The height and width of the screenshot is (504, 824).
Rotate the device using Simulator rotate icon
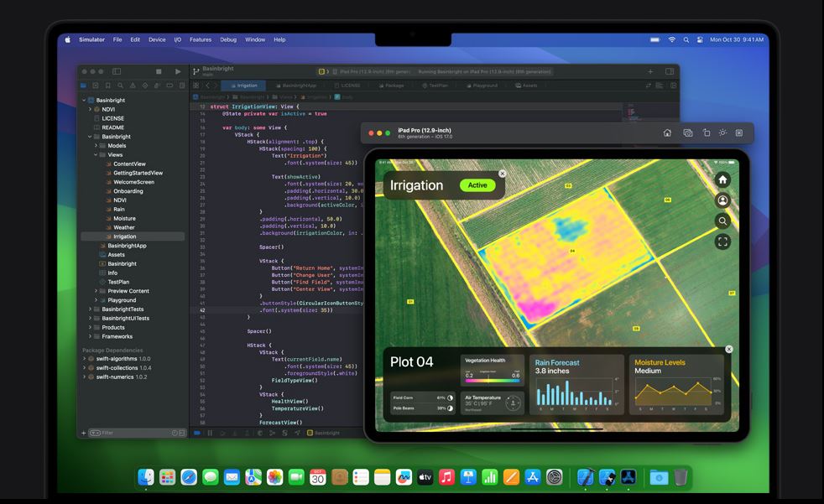tap(706, 132)
